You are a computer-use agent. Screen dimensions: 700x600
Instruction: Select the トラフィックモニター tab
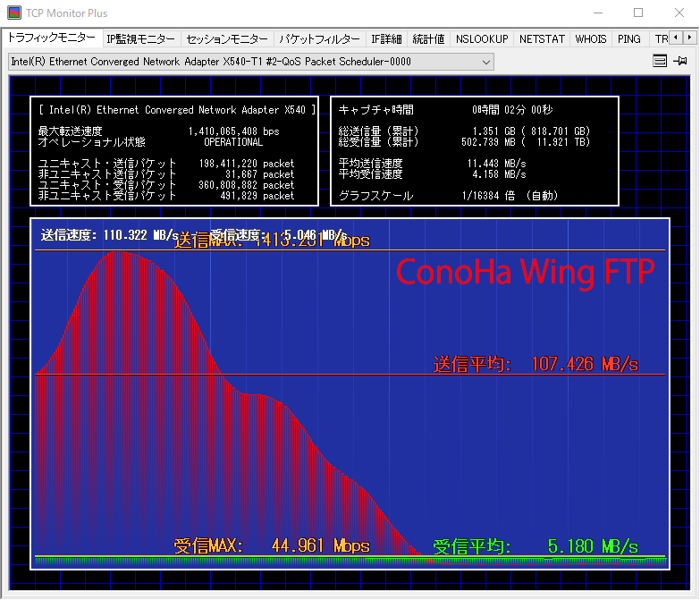click(x=51, y=38)
